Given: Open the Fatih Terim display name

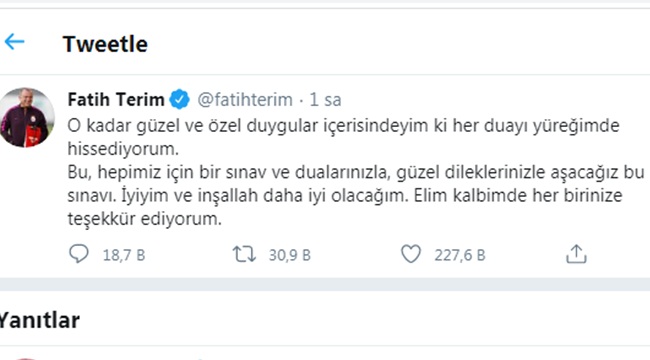Looking at the screenshot, I should 116,100.
